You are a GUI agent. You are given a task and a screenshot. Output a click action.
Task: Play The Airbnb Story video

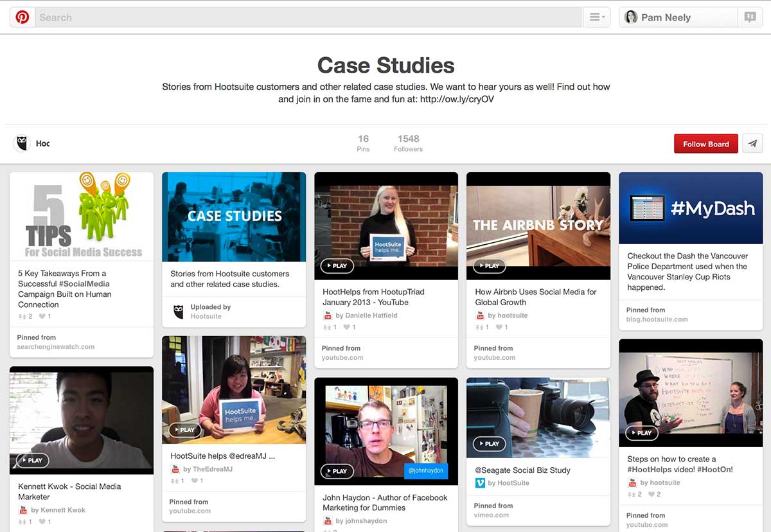[489, 265]
